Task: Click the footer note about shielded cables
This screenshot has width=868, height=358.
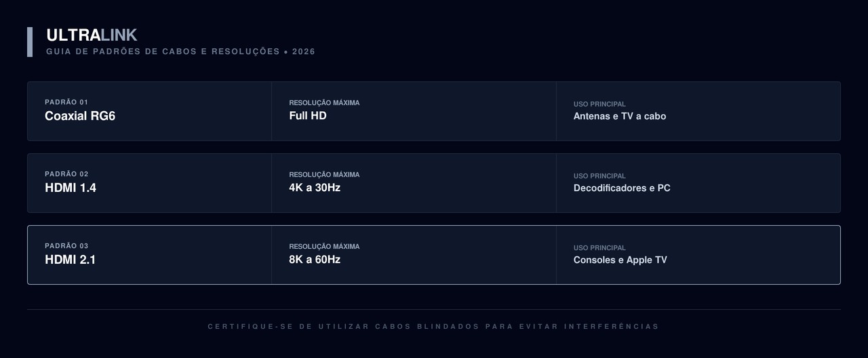Action: 433,327
